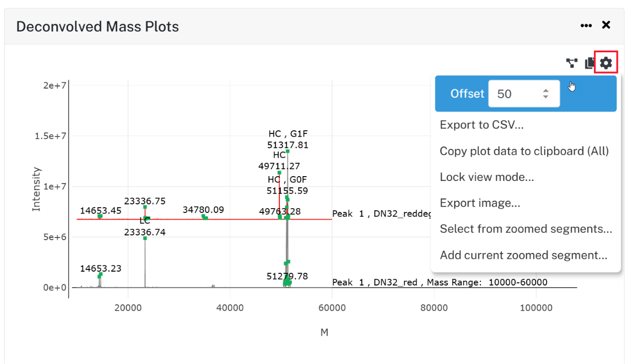Viewport: 644px width, 364px height.
Task: Click Add current zoomed segment option
Action: coord(524,255)
